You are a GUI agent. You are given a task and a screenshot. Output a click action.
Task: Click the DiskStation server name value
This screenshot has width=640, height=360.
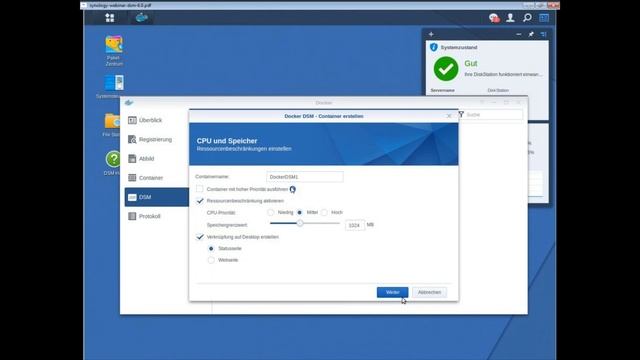[x=498, y=90]
